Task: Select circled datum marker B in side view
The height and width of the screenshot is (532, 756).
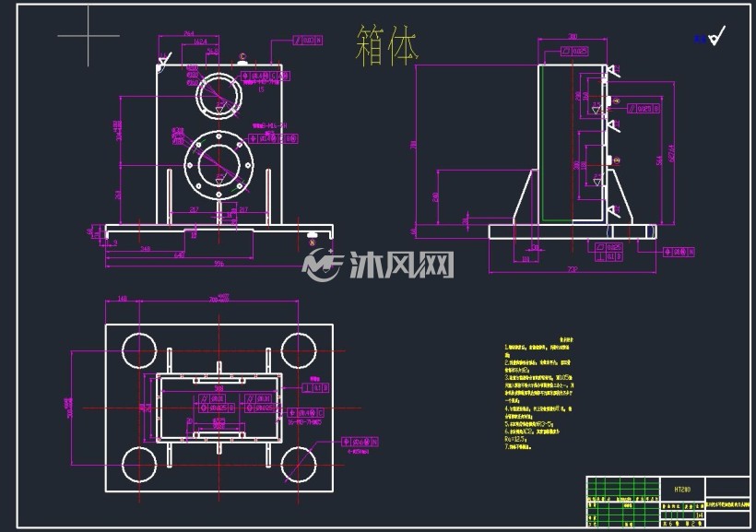Action: [x=617, y=160]
